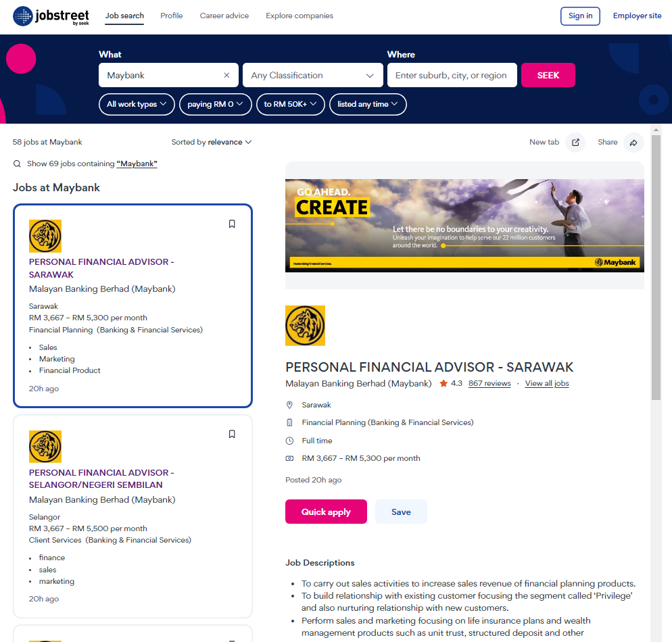Click Financial Planning classification in Sarawak card
This screenshot has height=642, width=672.
pos(116,330)
